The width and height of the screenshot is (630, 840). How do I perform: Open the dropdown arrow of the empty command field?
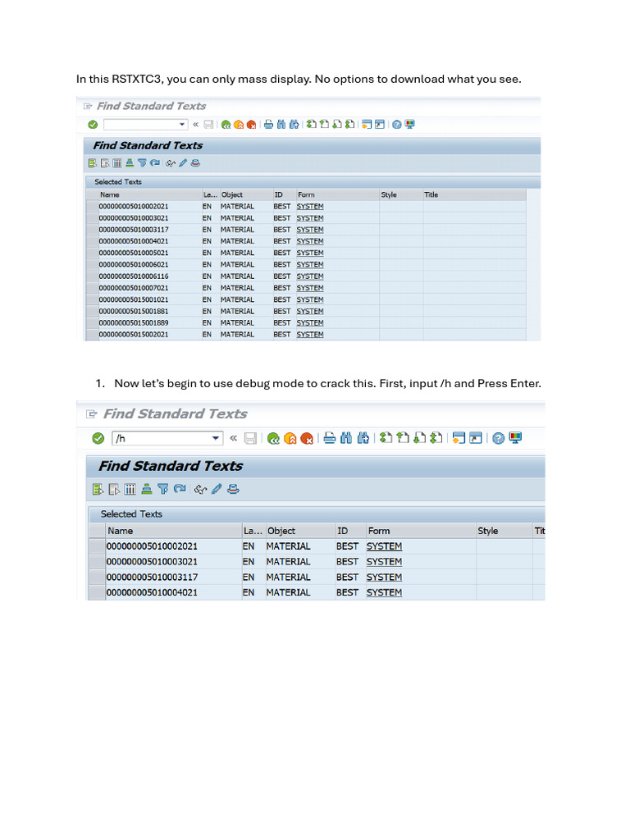pos(182,125)
